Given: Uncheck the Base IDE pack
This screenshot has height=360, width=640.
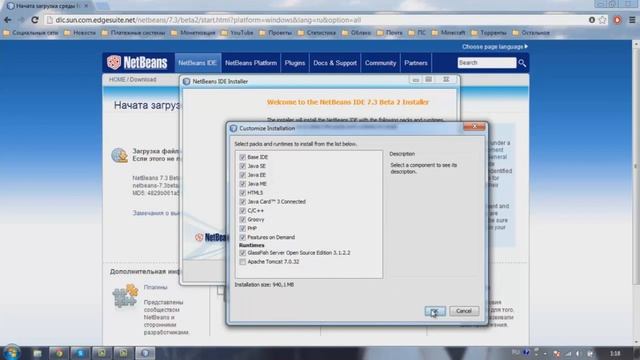Looking at the screenshot, I should (x=242, y=157).
